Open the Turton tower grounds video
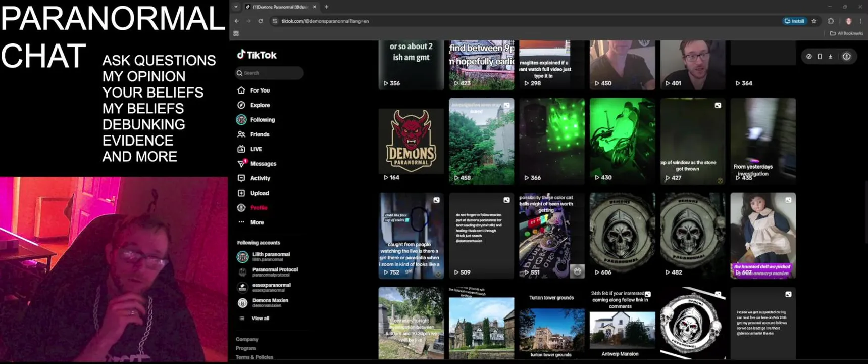The height and width of the screenshot is (364, 868). (552, 324)
